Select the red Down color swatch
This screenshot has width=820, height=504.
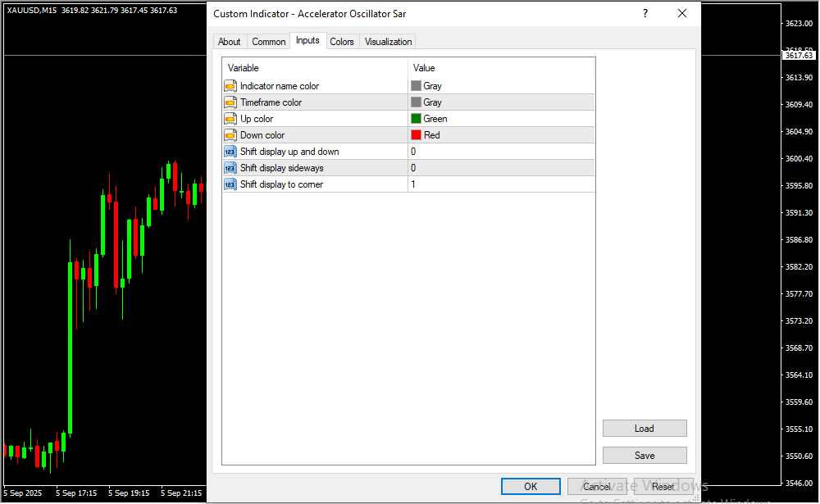[416, 135]
